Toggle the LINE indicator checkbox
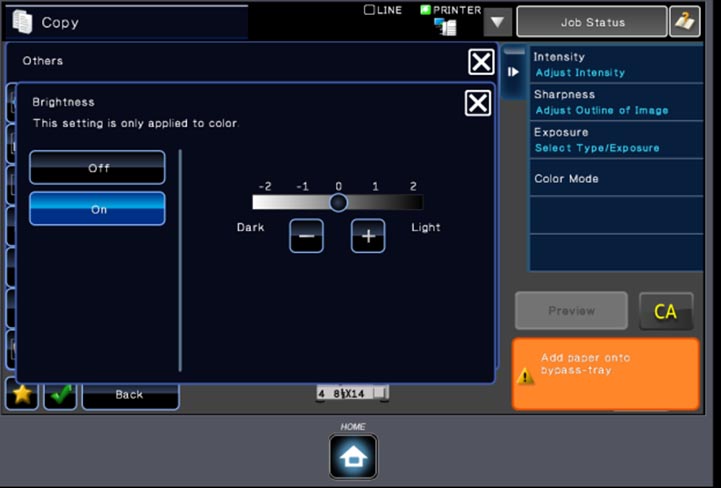 click(369, 10)
